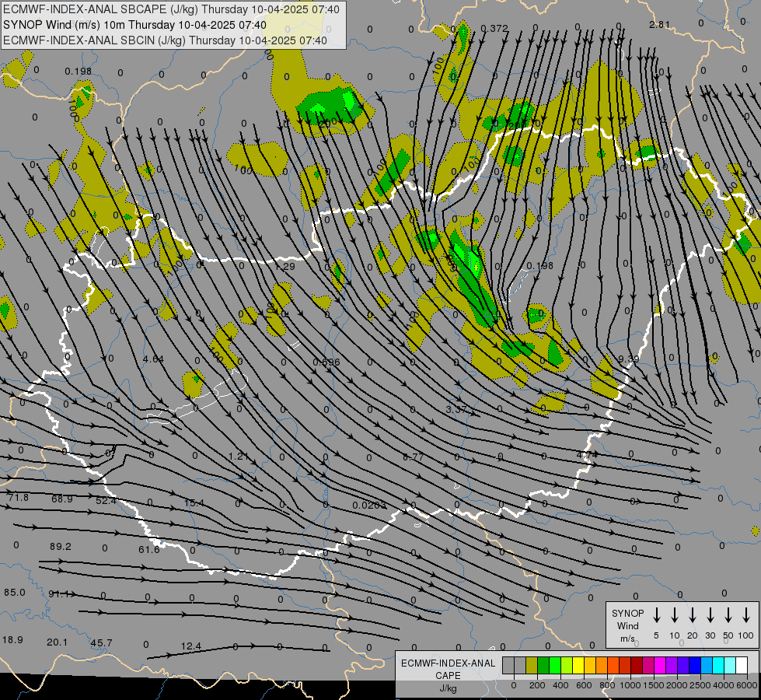This screenshot has width=761, height=700.
Task: Pick the pure yellow swatch in CAPE legend
Action: [578, 665]
